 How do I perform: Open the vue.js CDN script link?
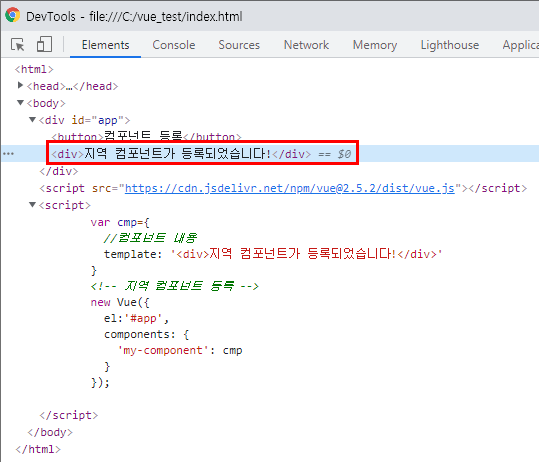coord(289,188)
